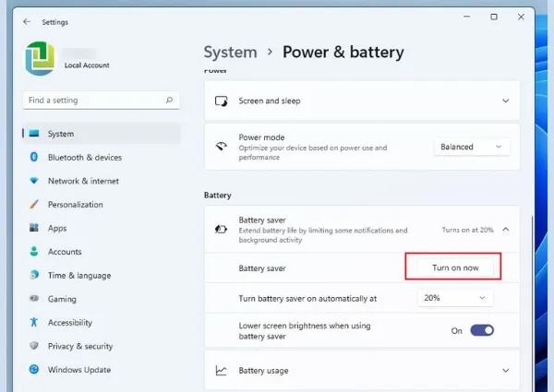554x392 pixels.
Task: Open Accounts settings category
Action: coord(102,252)
